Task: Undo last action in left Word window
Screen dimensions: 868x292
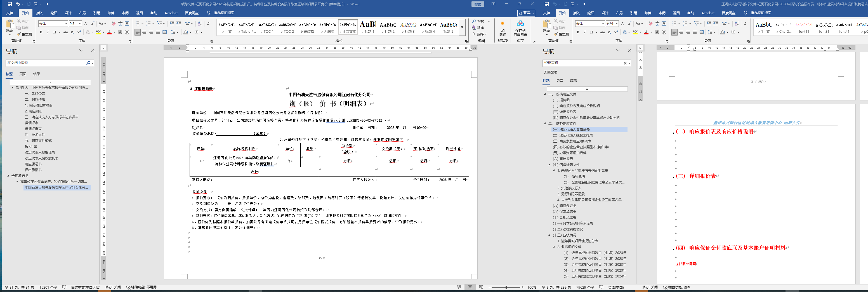Action: point(18,4)
